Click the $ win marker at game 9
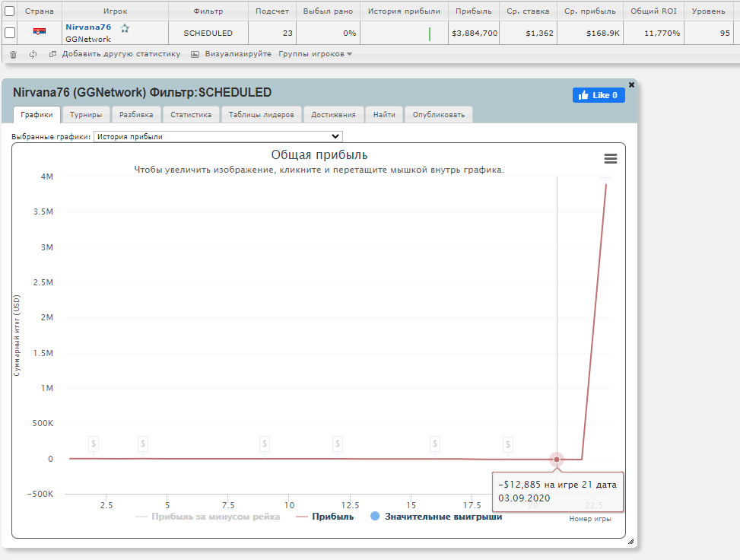Image resolution: width=740 pixels, height=560 pixels. [x=265, y=444]
